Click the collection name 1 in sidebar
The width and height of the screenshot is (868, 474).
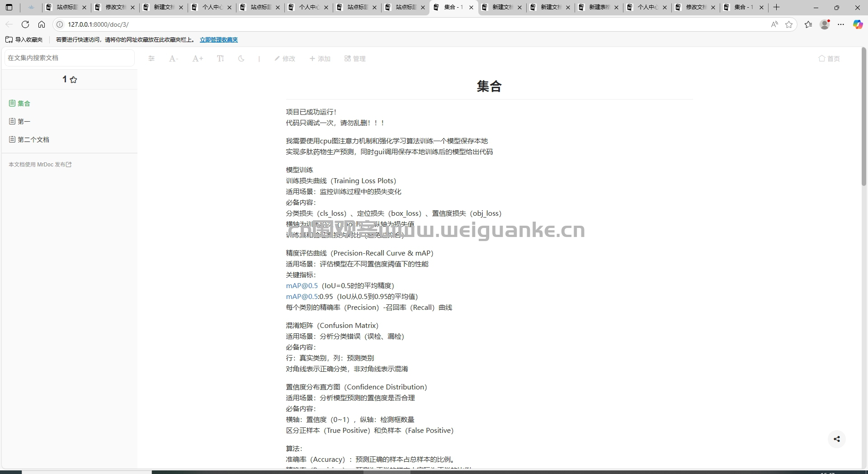coord(64,80)
